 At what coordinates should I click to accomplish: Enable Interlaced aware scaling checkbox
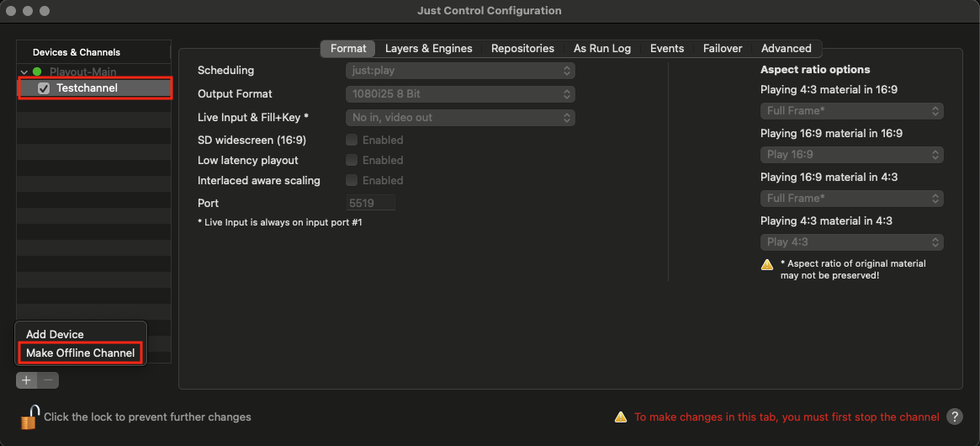pyautogui.click(x=352, y=180)
